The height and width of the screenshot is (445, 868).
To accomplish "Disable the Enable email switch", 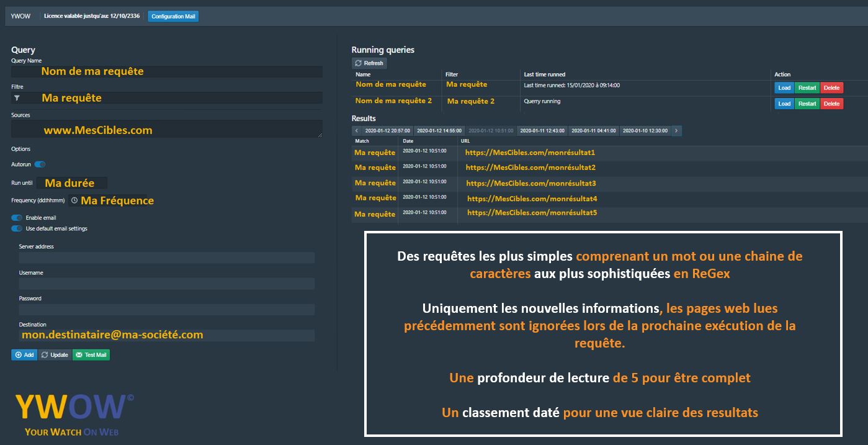I will tap(17, 218).
